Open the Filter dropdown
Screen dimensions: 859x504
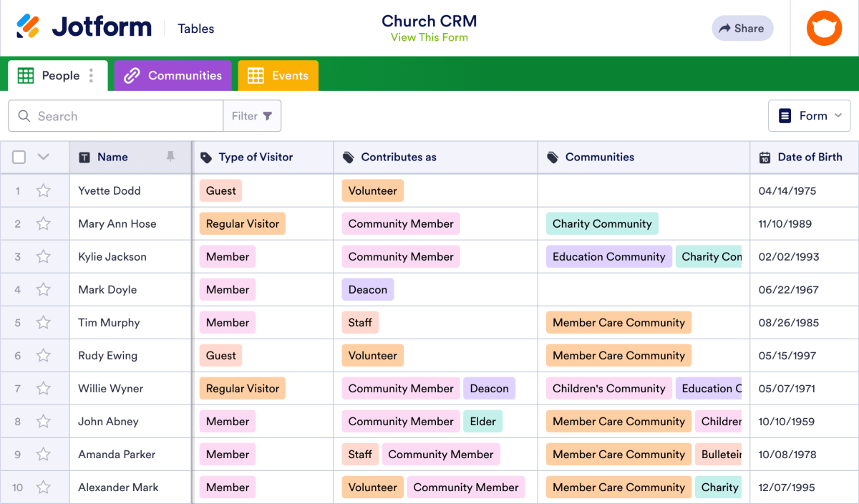tap(252, 115)
